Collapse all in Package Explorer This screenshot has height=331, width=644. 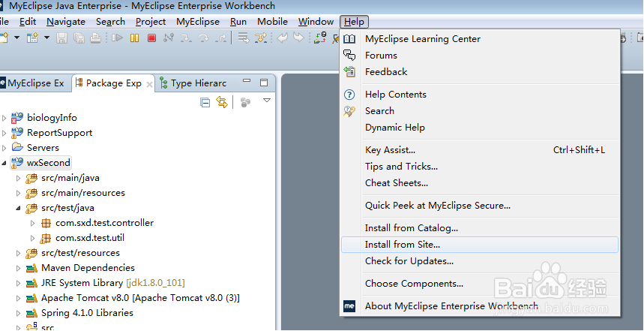(205, 102)
